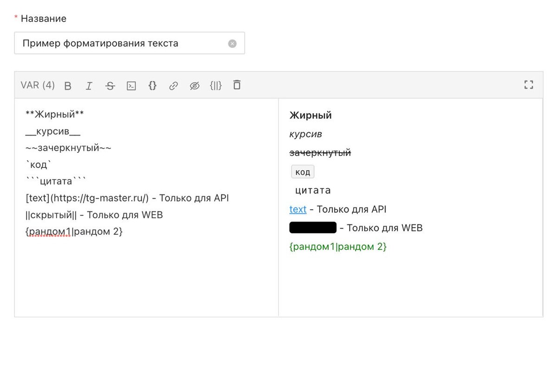This screenshot has height=392, width=557.
Task: Click the '||скрытый||' source line
Action: click(94, 215)
